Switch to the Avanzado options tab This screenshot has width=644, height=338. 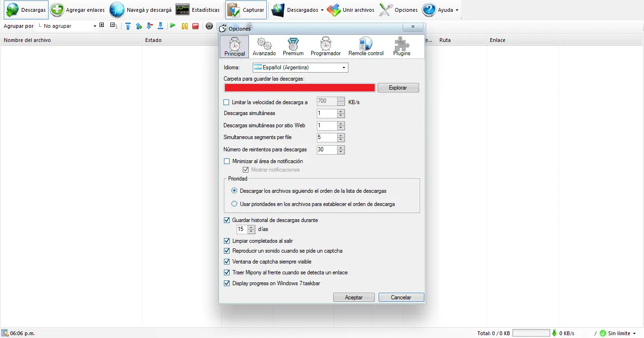click(x=264, y=47)
